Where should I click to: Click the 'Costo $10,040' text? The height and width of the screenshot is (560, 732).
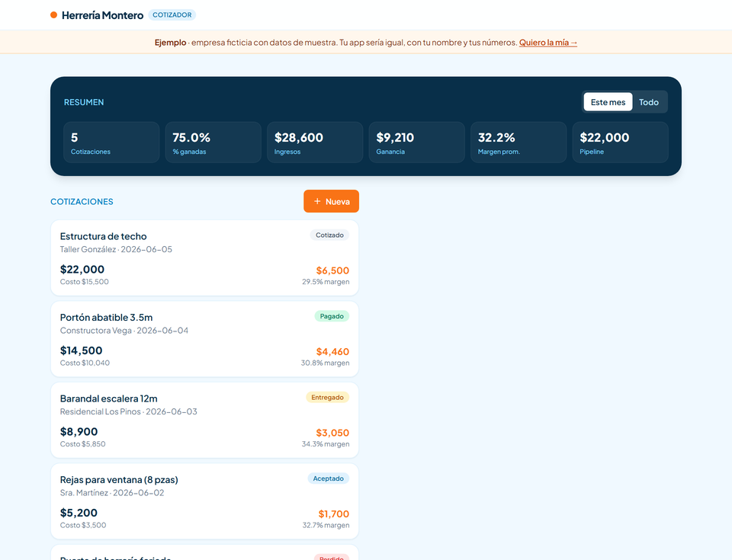85,363
